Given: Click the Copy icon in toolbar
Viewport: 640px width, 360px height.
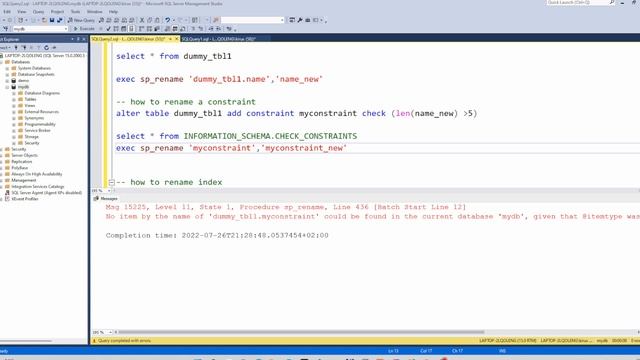Looking at the screenshot, I should click(x=149, y=20).
